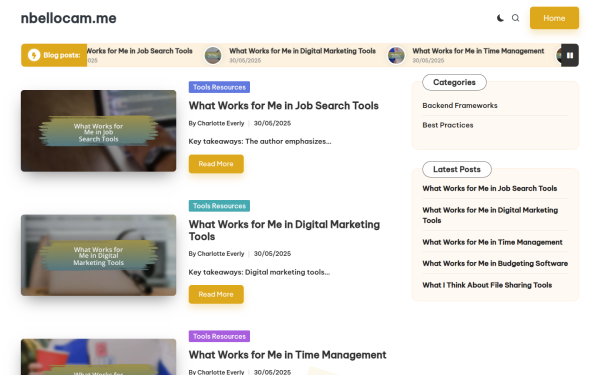Viewport: 600px width, 375px height.
Task: Open article title What Works for Me in Job Search Tools
Action: point(284,106)
